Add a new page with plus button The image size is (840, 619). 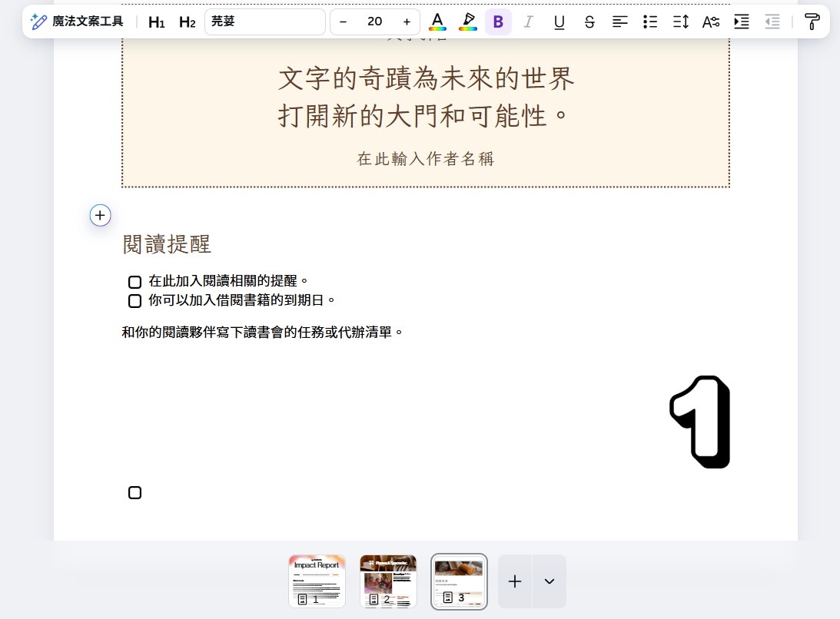tap(515, 581)
